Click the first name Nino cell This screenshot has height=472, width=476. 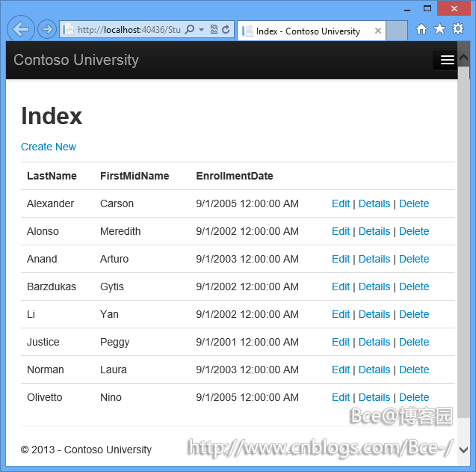(x=111, y=397)
